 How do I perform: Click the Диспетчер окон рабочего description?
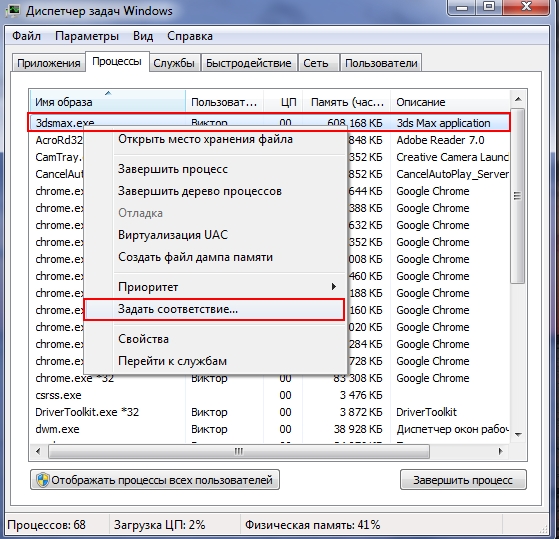pos(452,429)
